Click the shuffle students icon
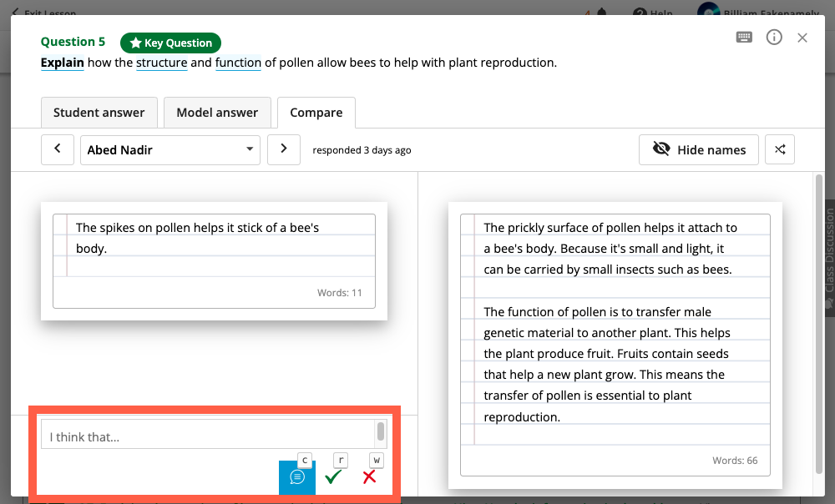 pyautogui.click(x=780, y=149)
